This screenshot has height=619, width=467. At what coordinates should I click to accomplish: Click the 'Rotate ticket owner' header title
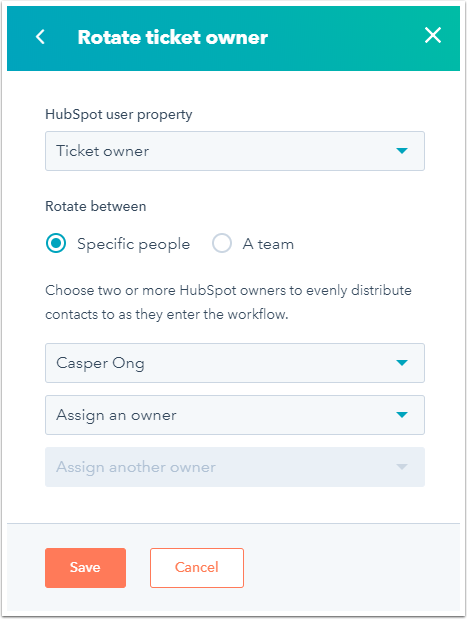coord(173,37)
